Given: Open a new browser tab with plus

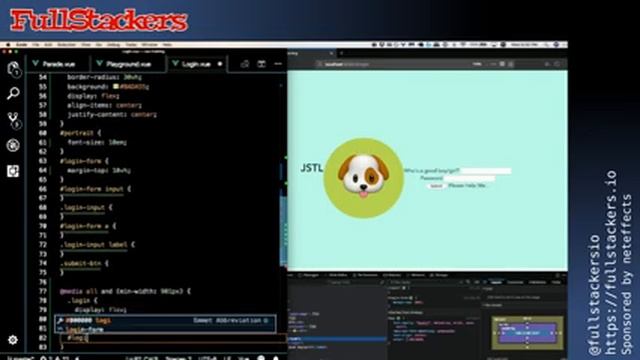Looking at the screenshot, I should tap(342, 53).
